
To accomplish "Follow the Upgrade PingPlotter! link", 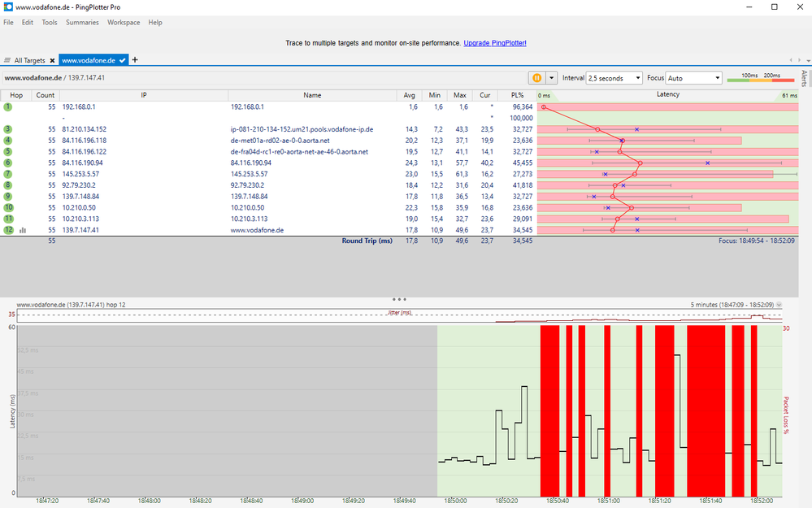I will coord(494,43).
